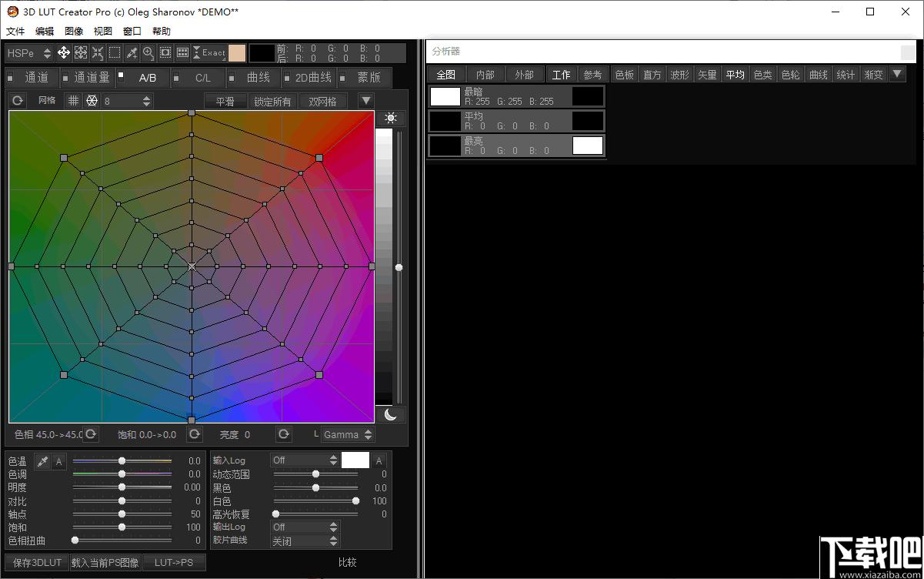Click the moon dark icon
Viewport: 924px width, 579px height.
[391, 414]
